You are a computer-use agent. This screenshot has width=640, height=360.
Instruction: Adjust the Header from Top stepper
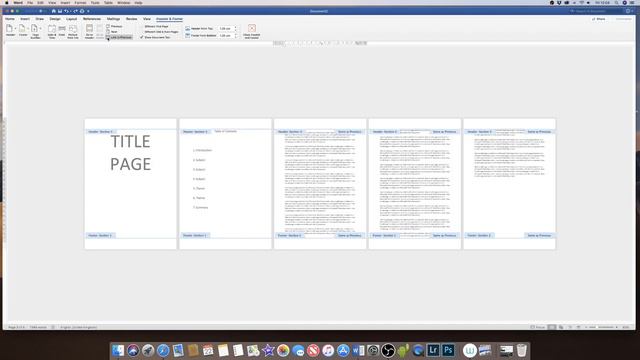pos(236,29)
